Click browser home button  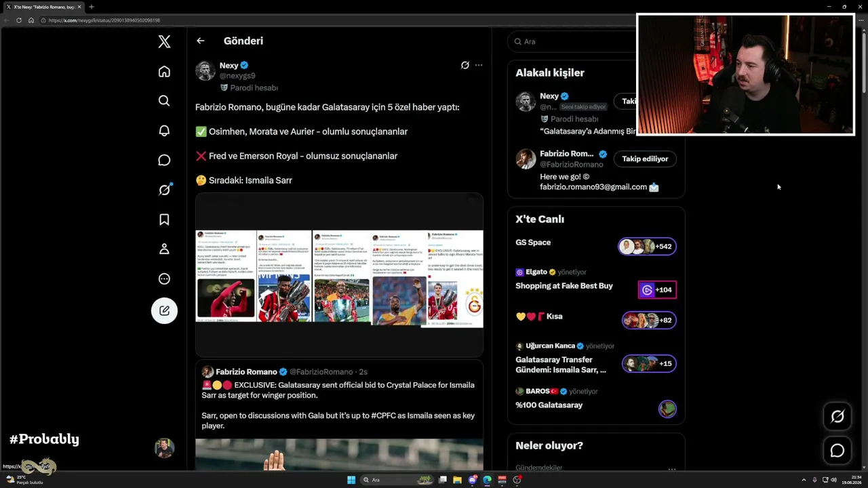pyautogui.click(x=31, y=20)
